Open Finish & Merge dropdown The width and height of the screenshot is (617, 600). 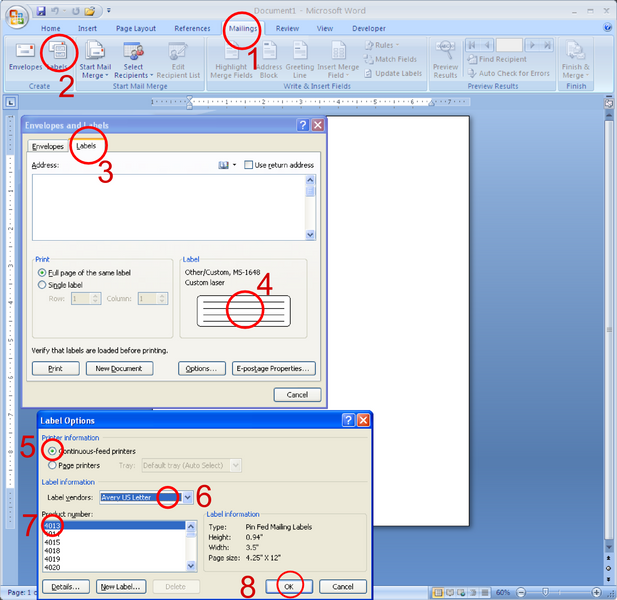pyautogui.click(x=575, y=60)
